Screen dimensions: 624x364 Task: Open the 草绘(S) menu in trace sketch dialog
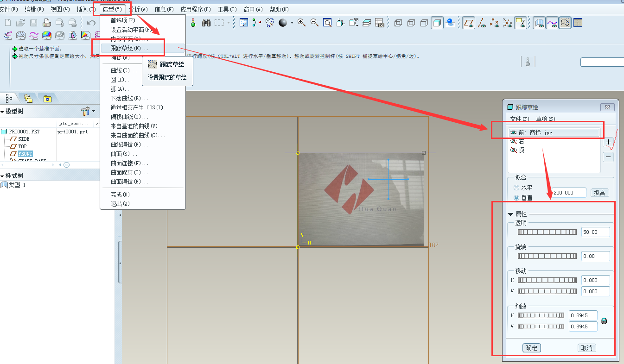point(546,119)
